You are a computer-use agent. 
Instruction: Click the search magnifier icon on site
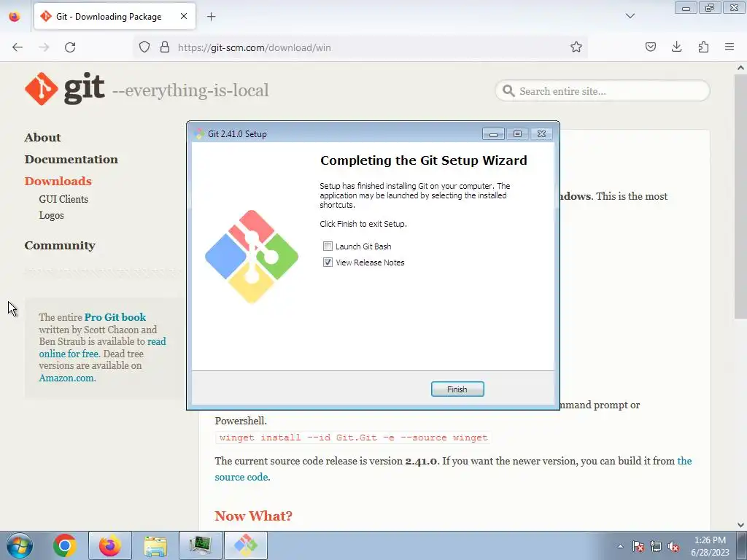click(508, 91)
